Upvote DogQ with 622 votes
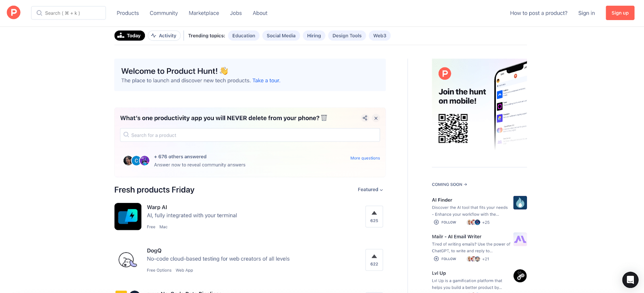Screen dimensions: 644x293 click(x=374, y=260)
